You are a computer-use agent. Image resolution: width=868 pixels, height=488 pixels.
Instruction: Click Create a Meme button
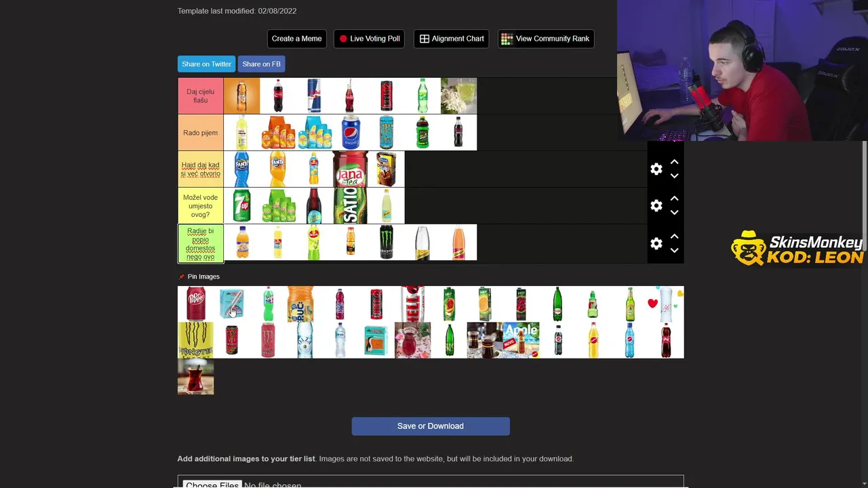pos(297,39)
